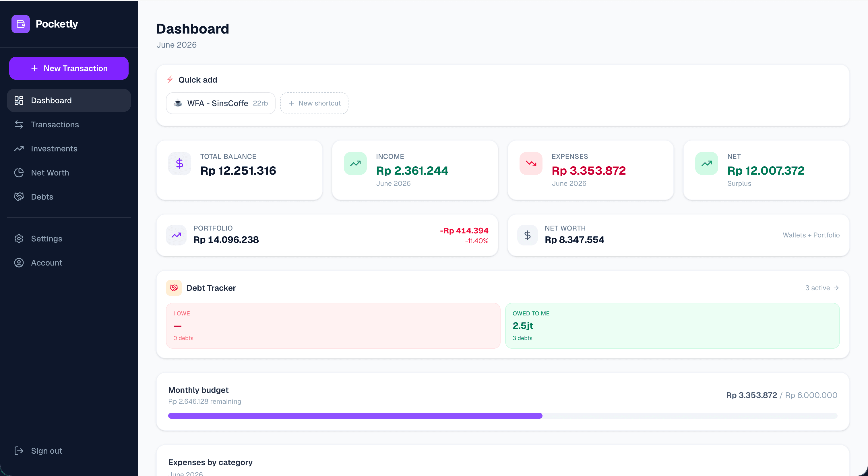
Task: Click the Net Worth card dollar icon
Action: pos(528,235)
